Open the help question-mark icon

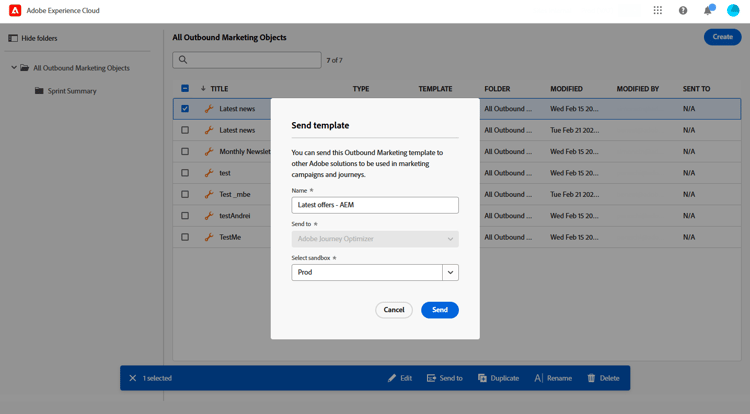[683, 10]
